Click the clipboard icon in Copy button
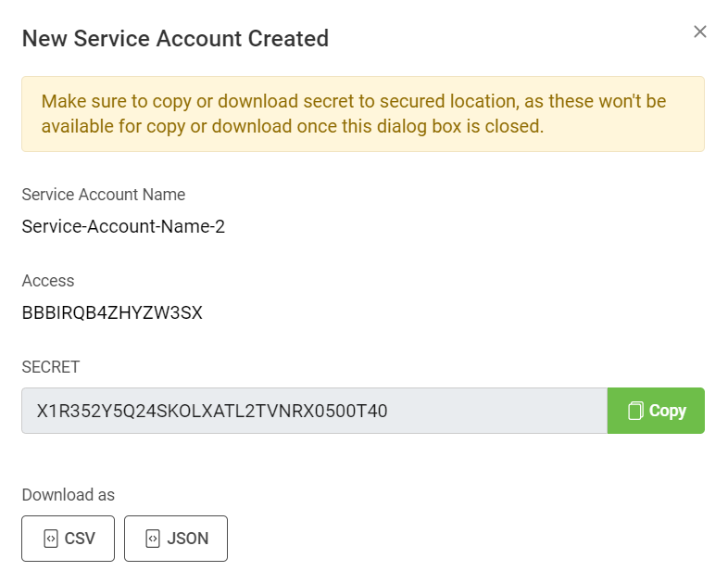Image resolution: width=728 pixels, height=584 pixels. click(x=635, y=411)
